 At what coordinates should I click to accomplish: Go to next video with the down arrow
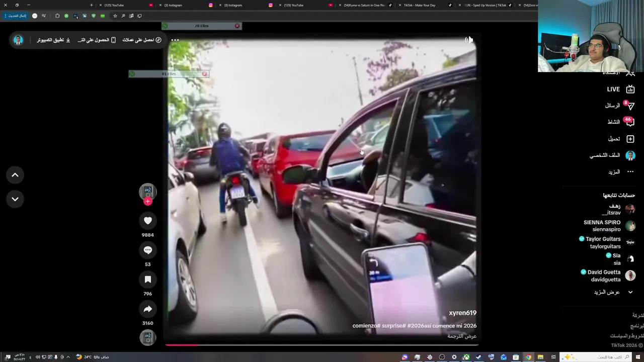15,199
